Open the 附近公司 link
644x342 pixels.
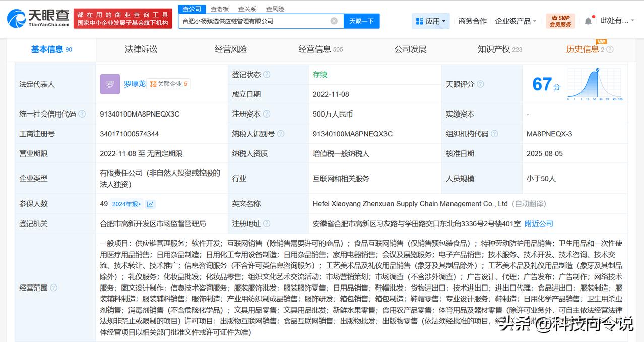[x=539, y=223]
